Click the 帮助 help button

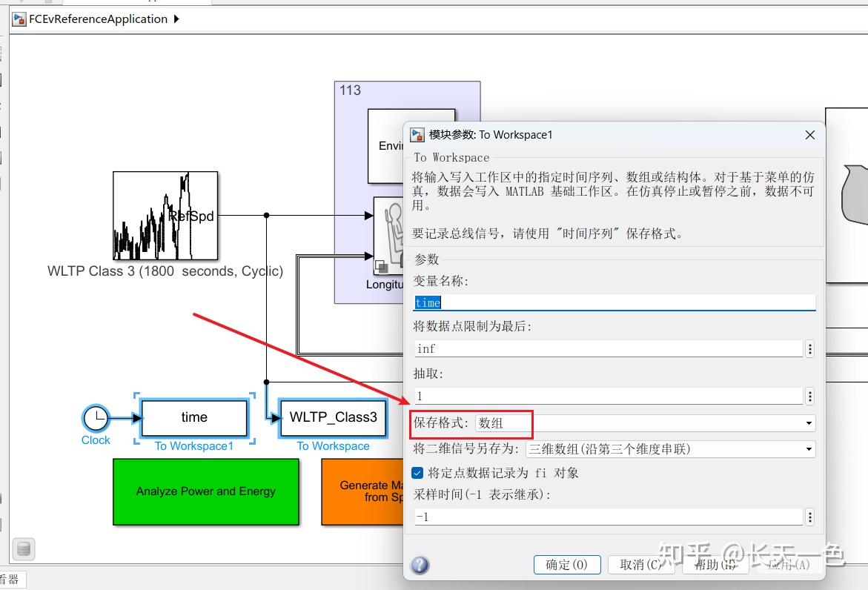tap(714, 565)
